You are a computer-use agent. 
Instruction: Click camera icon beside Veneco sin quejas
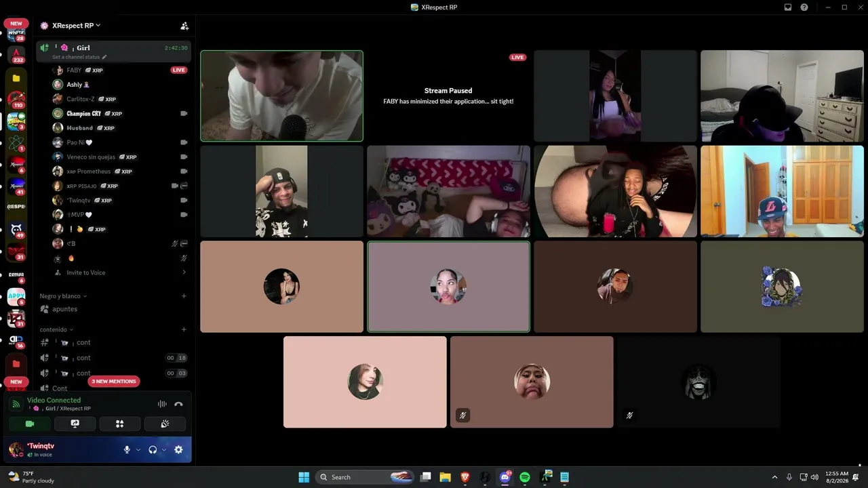click(184, 157)
